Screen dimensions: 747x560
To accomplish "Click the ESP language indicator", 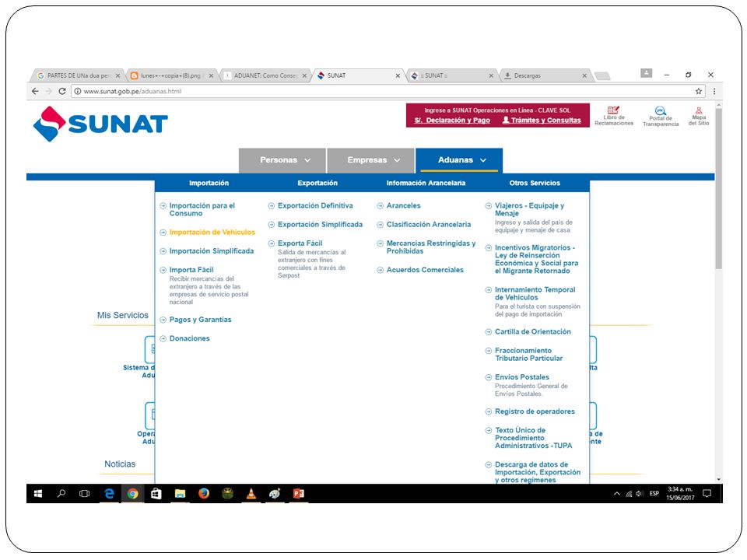I will point(654,494).
